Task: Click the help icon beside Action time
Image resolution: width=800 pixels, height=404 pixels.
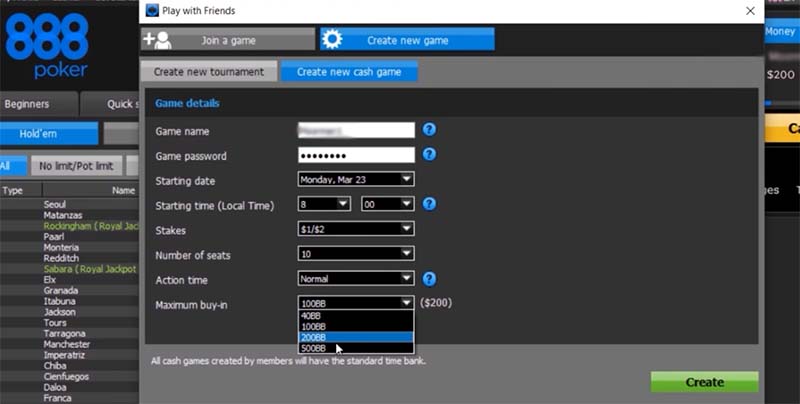Action: tap(429, 279)
